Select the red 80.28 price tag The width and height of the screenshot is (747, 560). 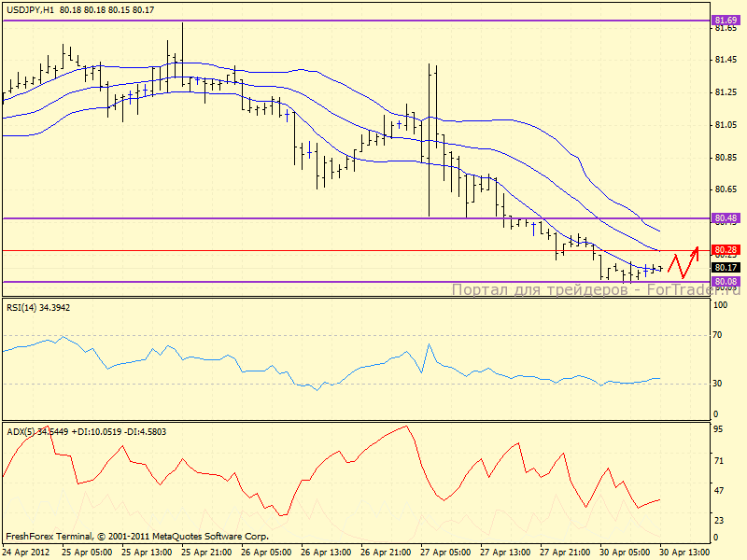[726, 250]
